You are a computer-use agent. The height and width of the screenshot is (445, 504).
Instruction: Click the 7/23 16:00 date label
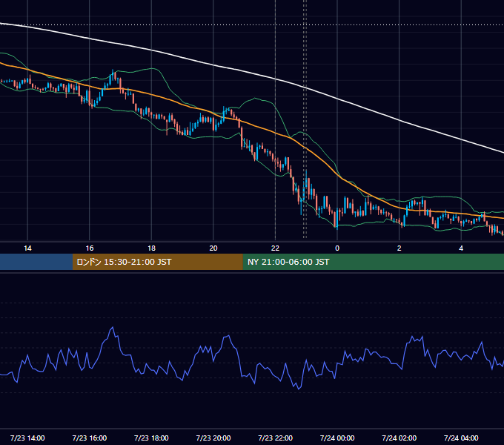90,438
